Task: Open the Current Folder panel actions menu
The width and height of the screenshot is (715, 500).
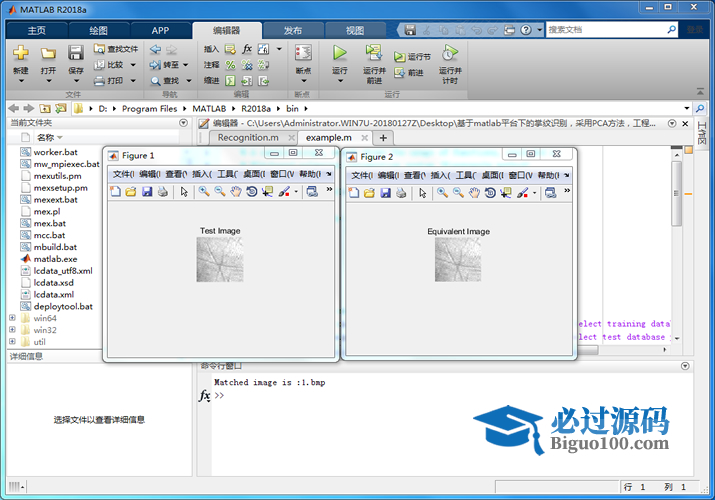Action: tap(183, 123)
